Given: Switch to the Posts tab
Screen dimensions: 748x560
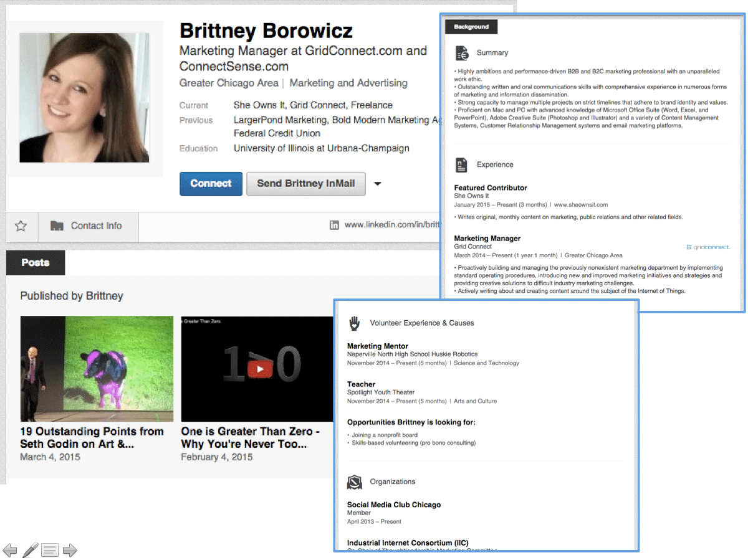Looking at the screenshot, I should pos(36,262).
